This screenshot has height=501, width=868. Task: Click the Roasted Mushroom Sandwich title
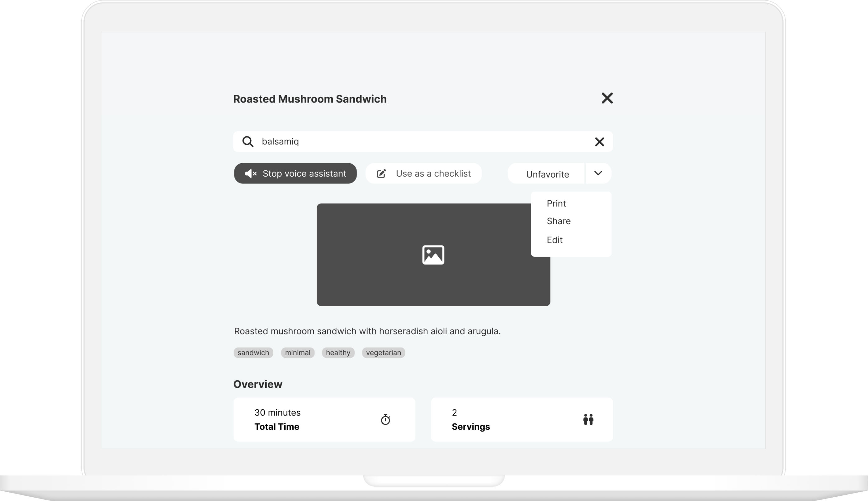(310, 99)
